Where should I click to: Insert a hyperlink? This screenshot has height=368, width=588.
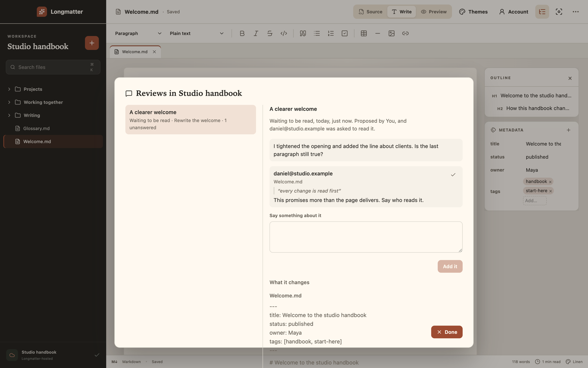405,33
